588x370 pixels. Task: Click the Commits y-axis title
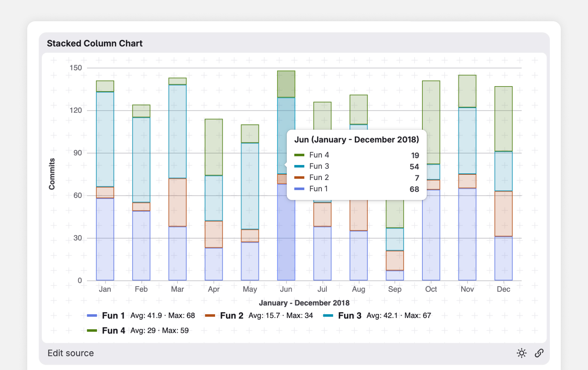(x=52, y=174)
